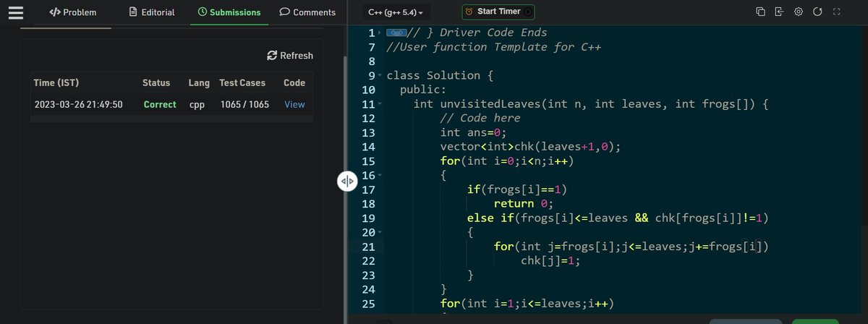The image size is (868, 324).
Task: Click the '//User function Template for C++' comment
Action: point(494,47)
